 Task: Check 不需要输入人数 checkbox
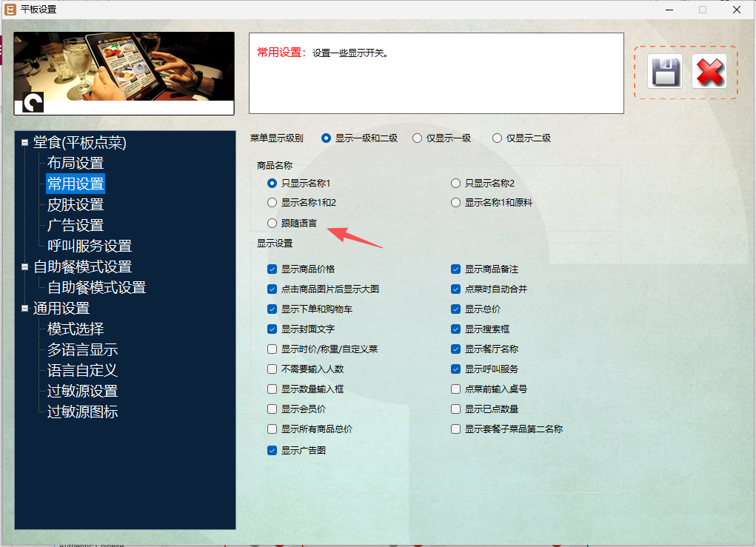point(272,369)
